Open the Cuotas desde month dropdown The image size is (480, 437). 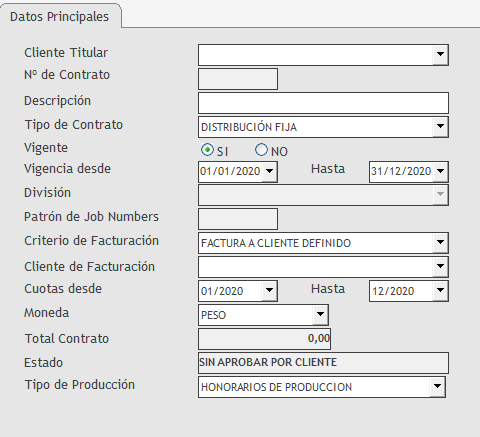[x=269, y=291]
